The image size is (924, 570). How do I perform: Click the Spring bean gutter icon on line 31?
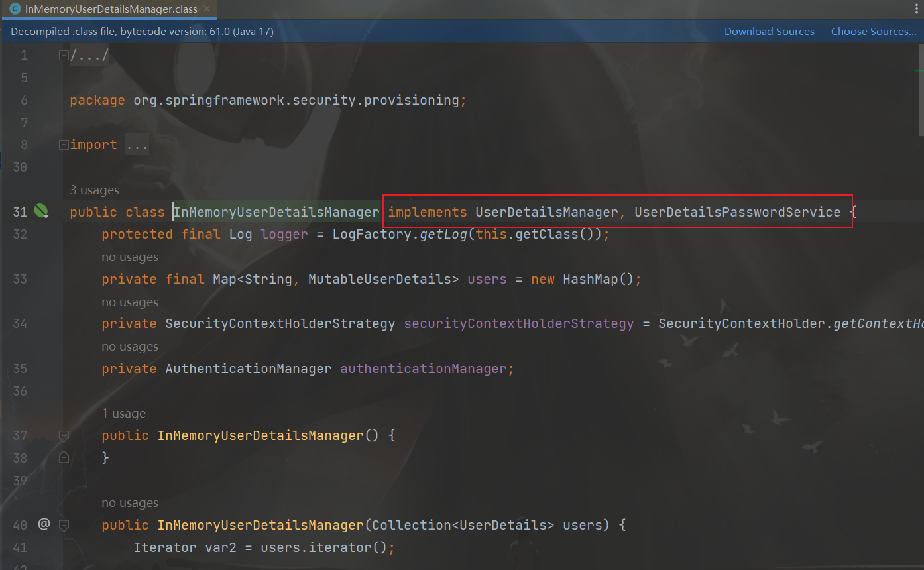41,212
